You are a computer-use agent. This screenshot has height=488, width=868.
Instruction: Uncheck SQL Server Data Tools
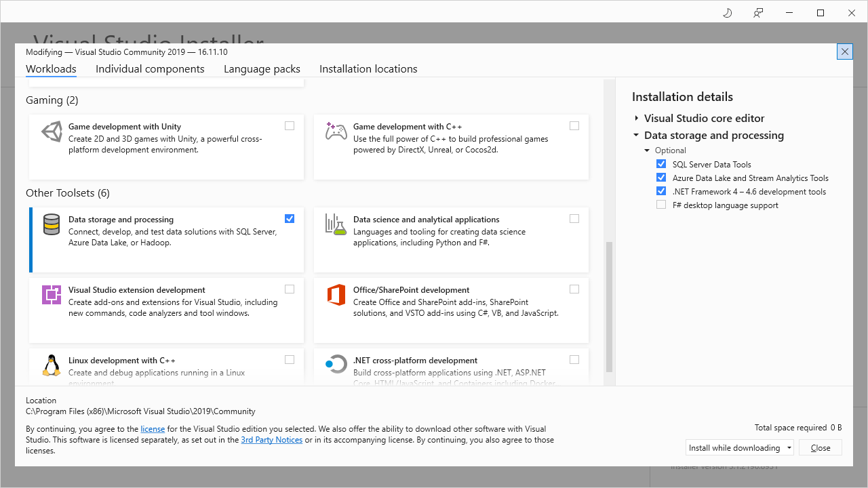point(661,164)
